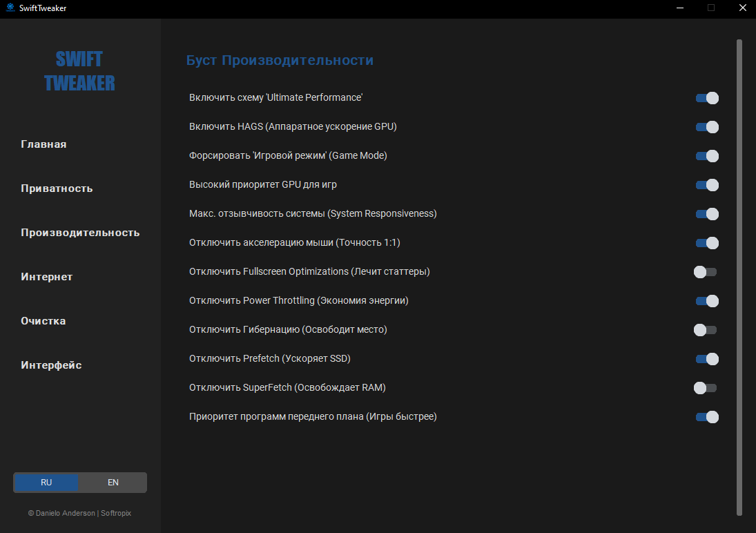Toggle foreground program priority switch
Image resolution: width=756 pixels, height=533 pixels.
[x=707, y=417]
